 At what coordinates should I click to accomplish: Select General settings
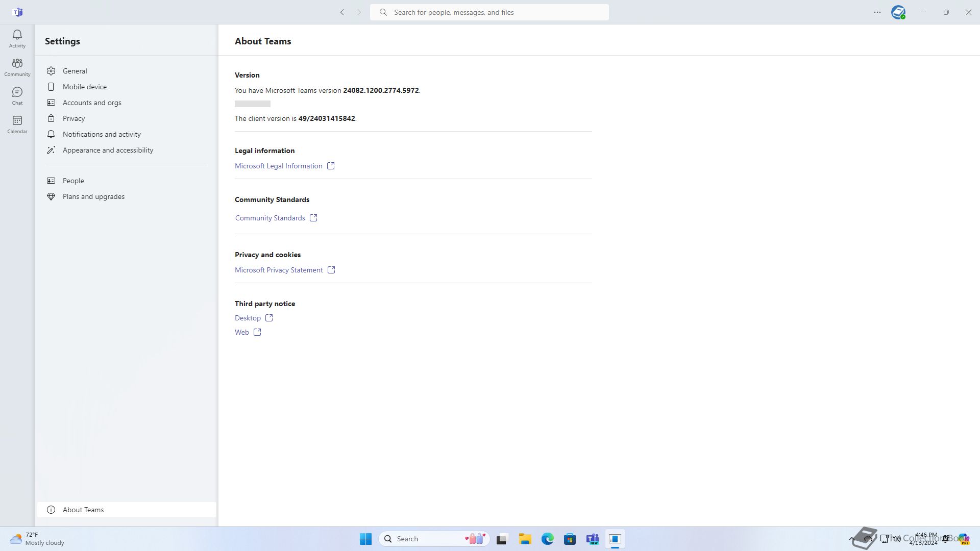click(x=127, y=71)
